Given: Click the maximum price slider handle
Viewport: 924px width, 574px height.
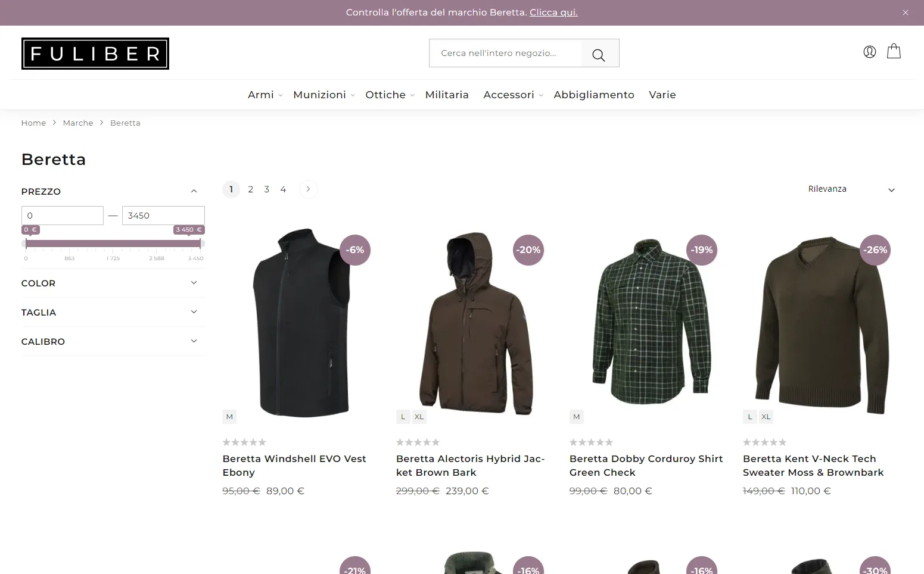Looking at the screenshot, I should [x=200, y=244].
